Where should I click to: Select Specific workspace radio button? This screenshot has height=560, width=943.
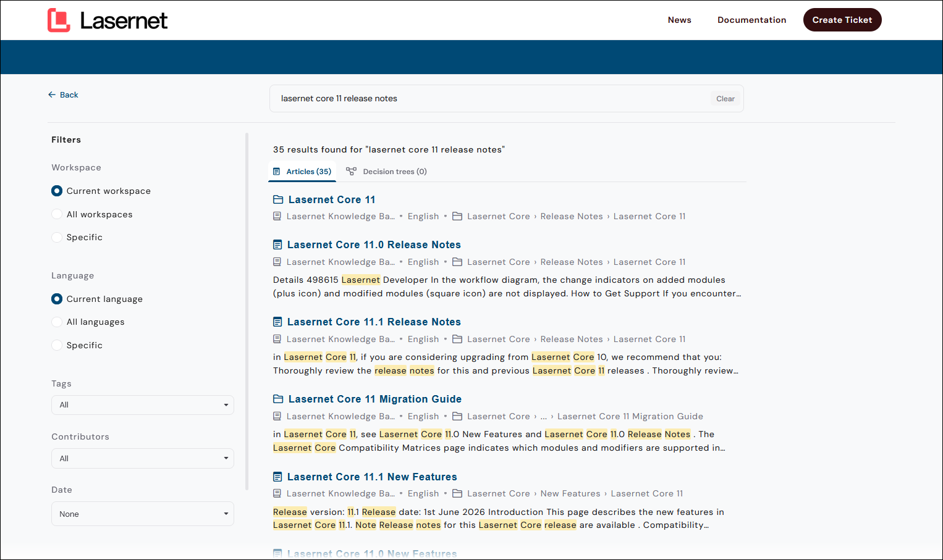pyautogui.click(x=57, y=238)
